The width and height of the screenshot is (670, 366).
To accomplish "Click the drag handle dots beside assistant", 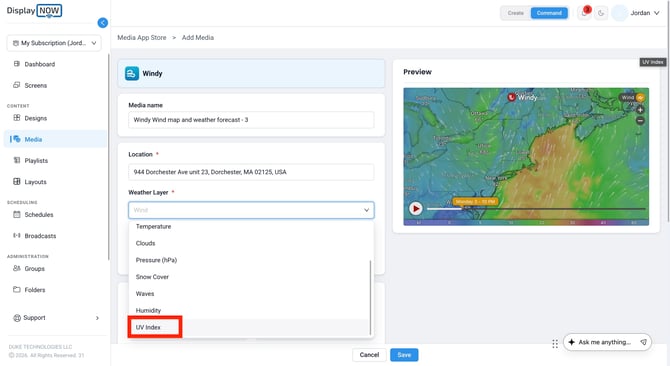I will pyautogui.click(x=555, y=344).
